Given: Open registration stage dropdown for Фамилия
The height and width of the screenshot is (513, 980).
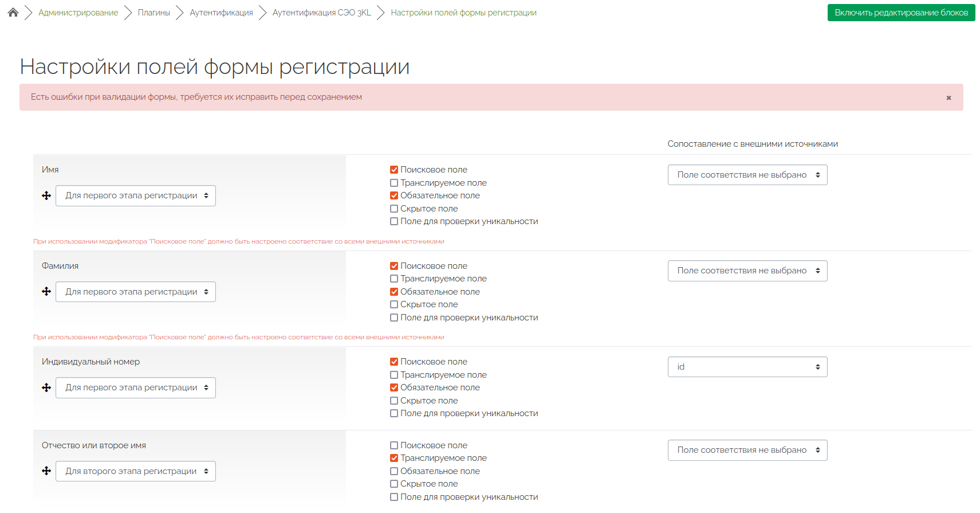Looking at the screenshot, I should [136, 292].
